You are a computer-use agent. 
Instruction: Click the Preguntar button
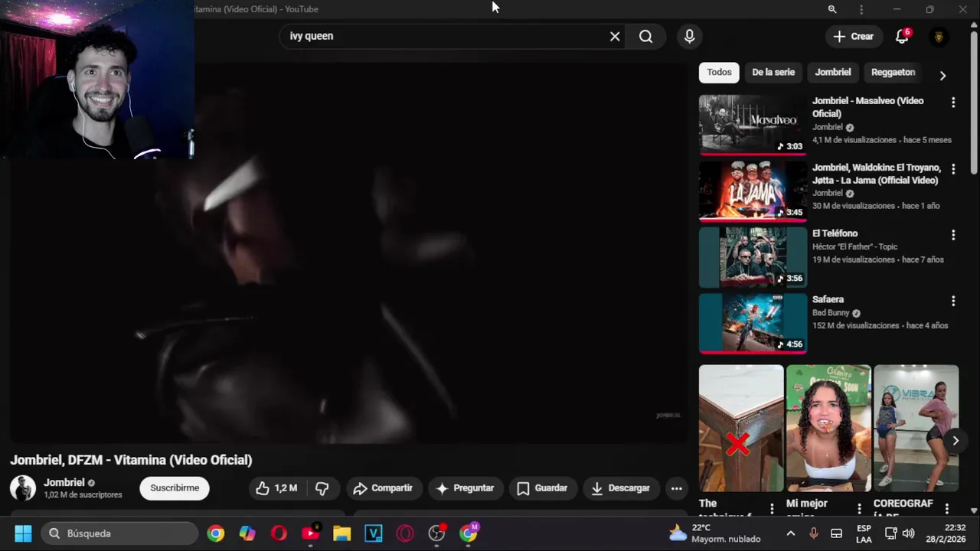pos(465,488)
